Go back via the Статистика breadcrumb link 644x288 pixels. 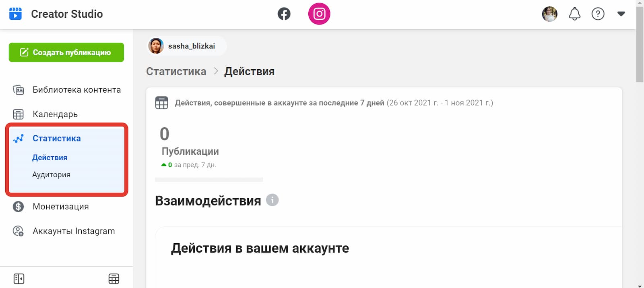click(x=176, y=71)
